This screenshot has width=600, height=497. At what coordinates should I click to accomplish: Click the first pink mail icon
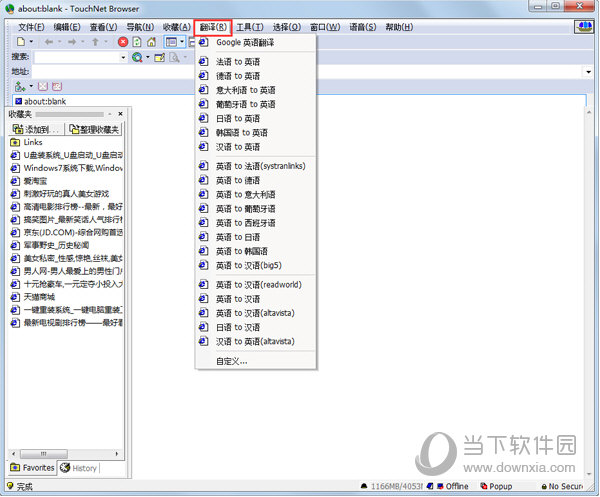(x=43, y=86)
